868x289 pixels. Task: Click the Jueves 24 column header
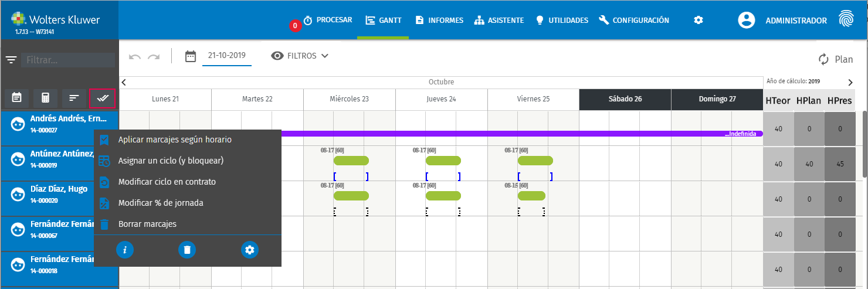pyautogui.click(x=441, y=99)
